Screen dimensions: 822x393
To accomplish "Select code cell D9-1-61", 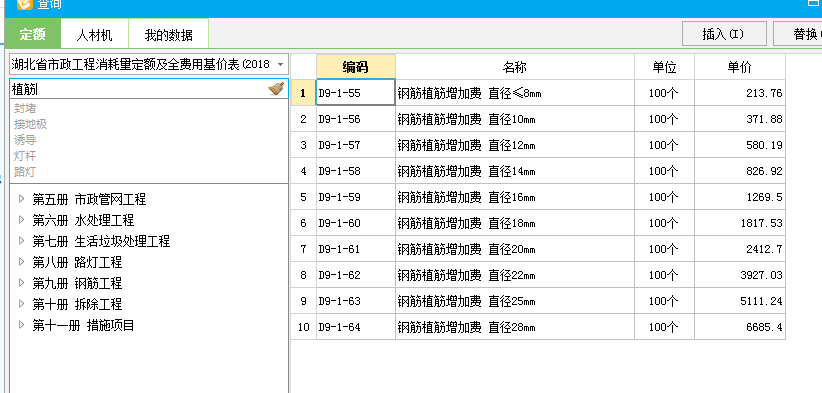I will pyautogui.click(x=355, y=249).
